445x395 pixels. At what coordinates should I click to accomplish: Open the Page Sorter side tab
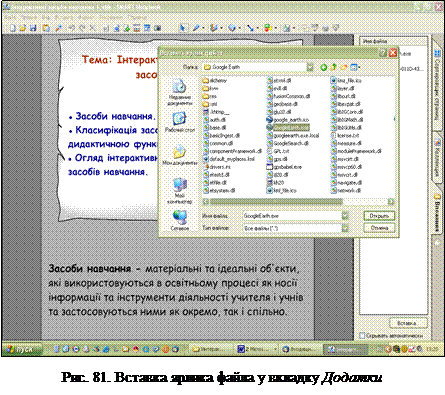437,85
